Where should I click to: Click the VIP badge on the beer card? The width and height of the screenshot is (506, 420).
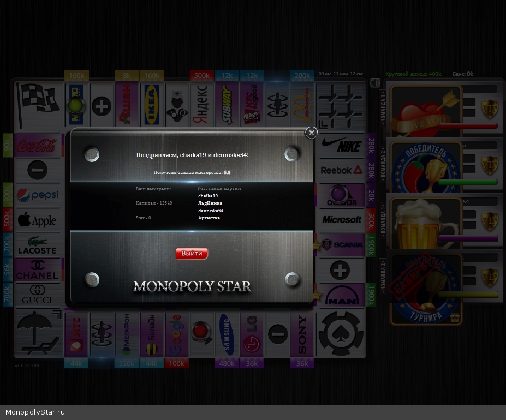490,221
